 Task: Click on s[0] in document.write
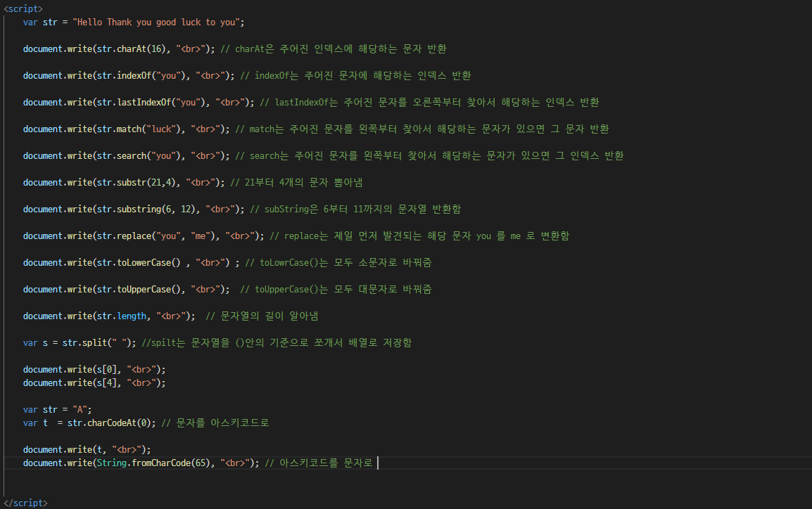(x=107, y=369)
